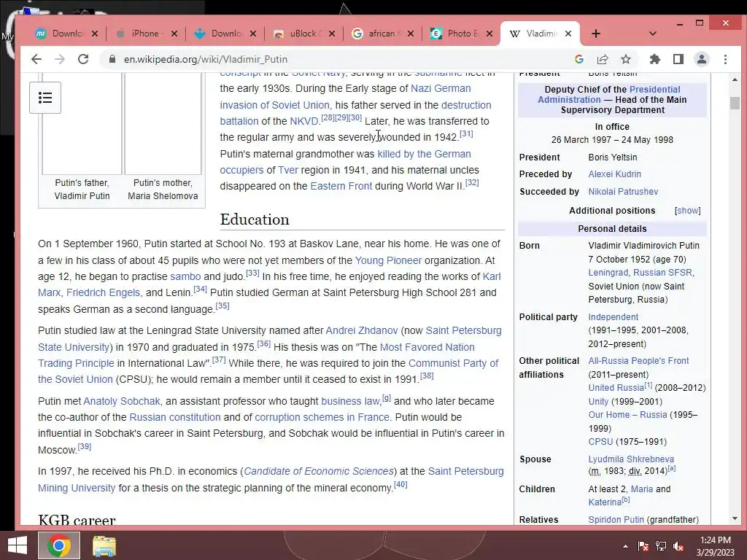Open the tab search dropdown

point(653,34)
